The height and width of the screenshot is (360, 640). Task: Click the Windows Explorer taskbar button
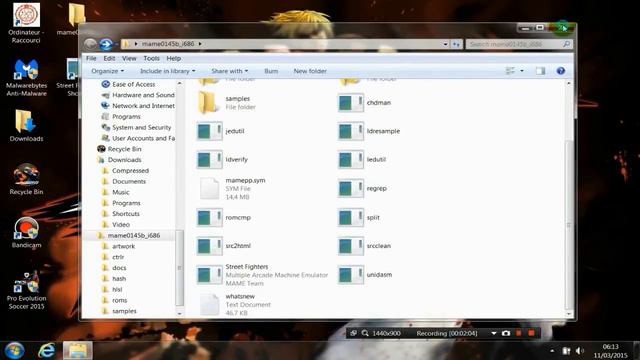coord(78,351)
